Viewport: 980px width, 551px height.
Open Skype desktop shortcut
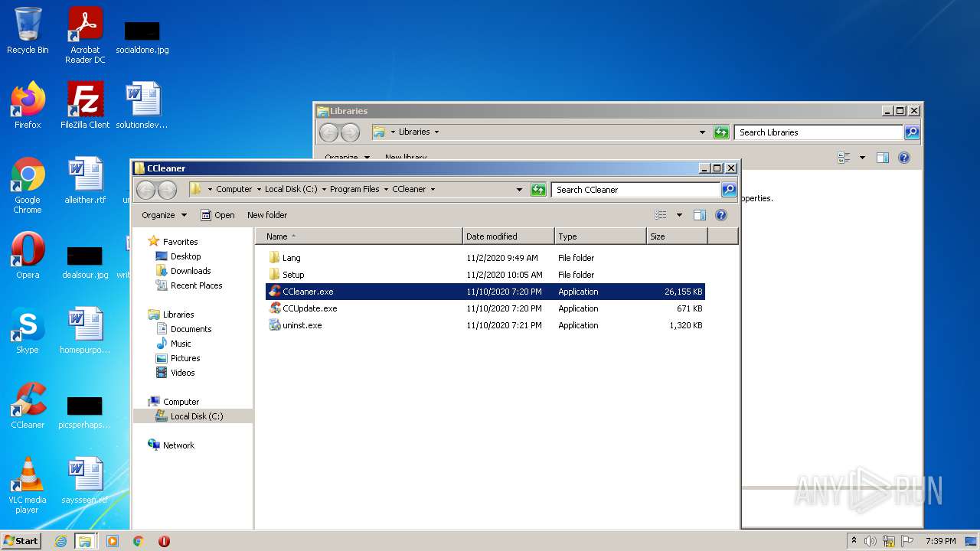tap(28, 331)
